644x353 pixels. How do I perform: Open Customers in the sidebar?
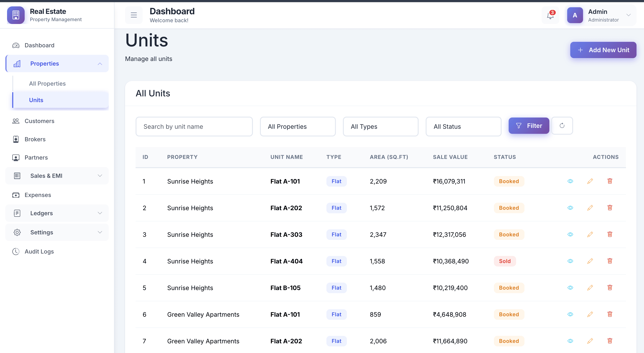point(39,121)
